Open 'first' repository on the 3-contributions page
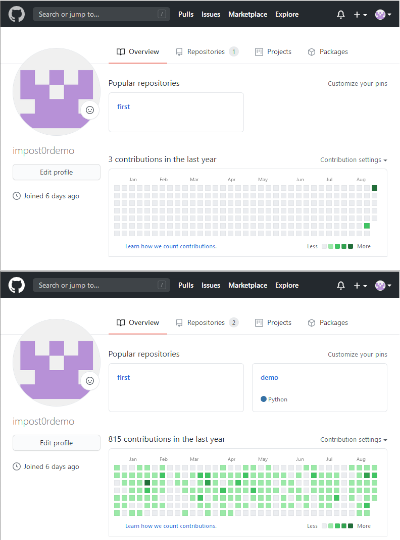The width and height of the screenshot is (400, 540). point(123,107)
